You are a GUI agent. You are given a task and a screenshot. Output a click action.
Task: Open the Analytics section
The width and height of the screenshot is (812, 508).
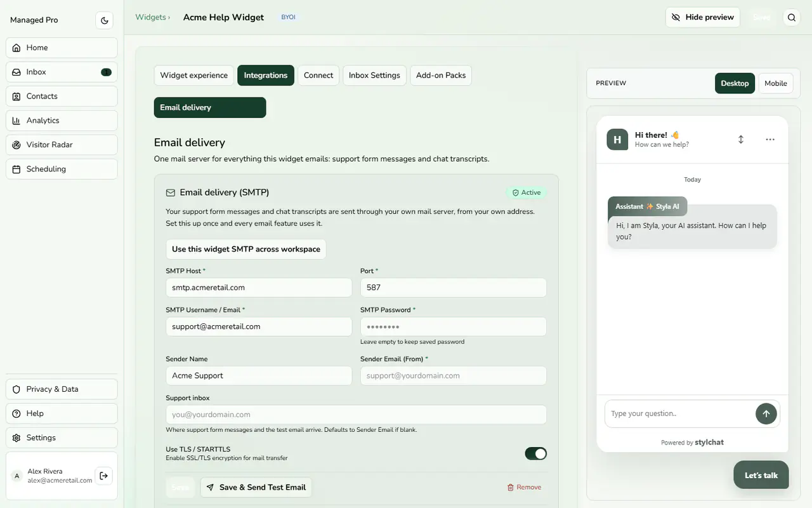(62, 121)
